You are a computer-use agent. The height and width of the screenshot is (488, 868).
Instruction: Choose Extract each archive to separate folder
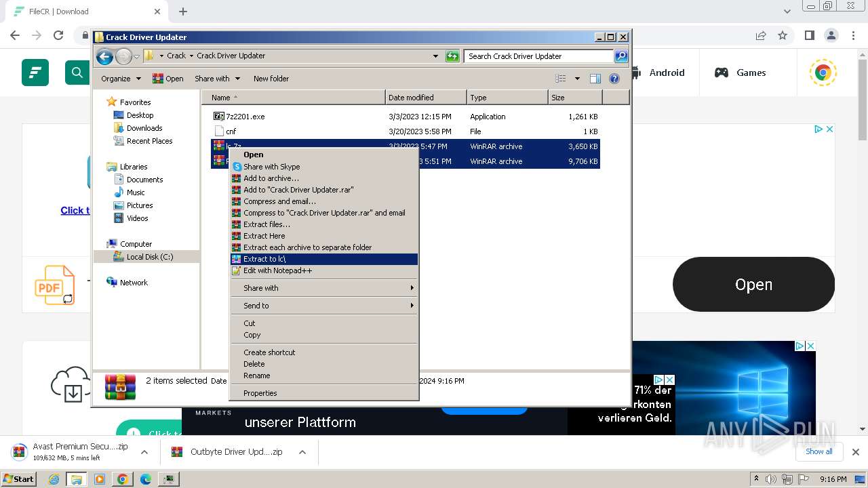pyautogui.click(x=324, y=247)
